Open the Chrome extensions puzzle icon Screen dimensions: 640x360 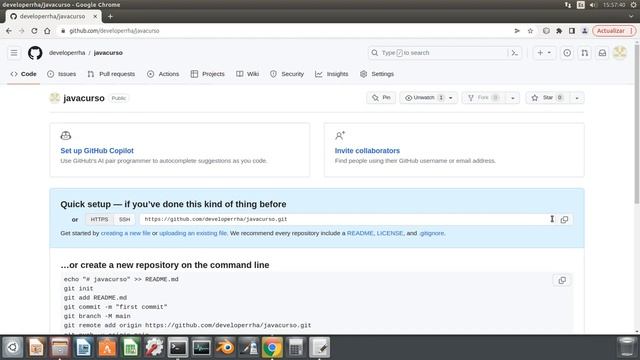coord(559,31)
